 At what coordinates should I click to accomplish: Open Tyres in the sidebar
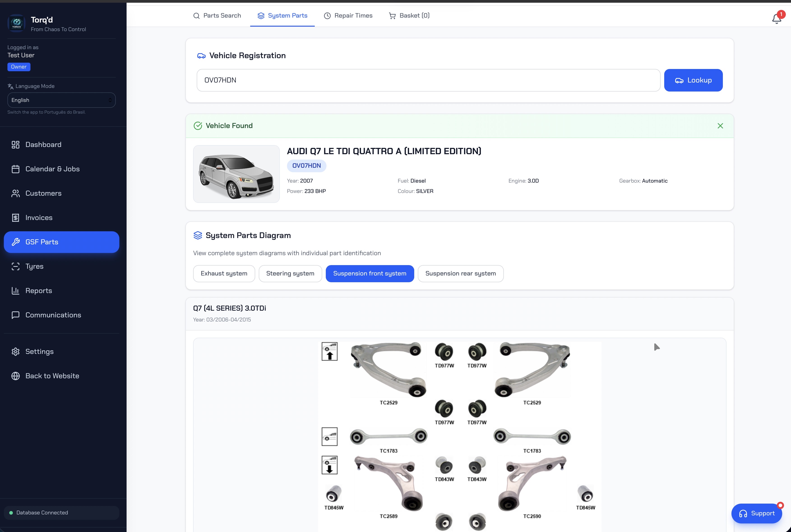pos(61,266)
